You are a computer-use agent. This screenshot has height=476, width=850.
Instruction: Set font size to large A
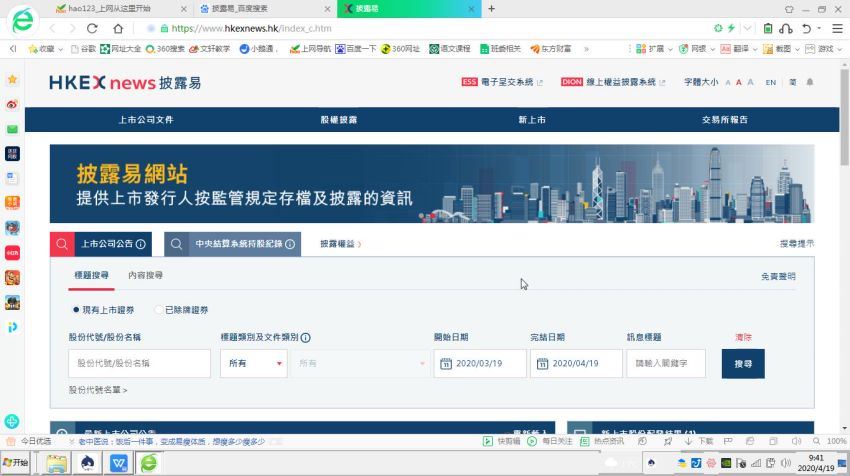coord(750,82)
